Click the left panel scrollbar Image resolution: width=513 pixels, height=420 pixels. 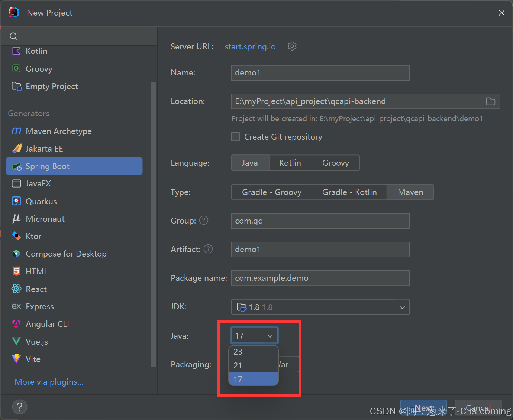[x=154, y=224]
